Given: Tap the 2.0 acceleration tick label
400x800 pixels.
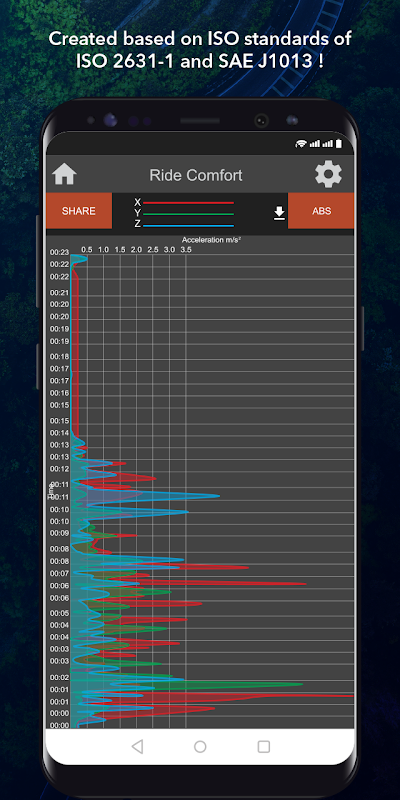Looking at the screenshot, I should (x=136, y=249).
